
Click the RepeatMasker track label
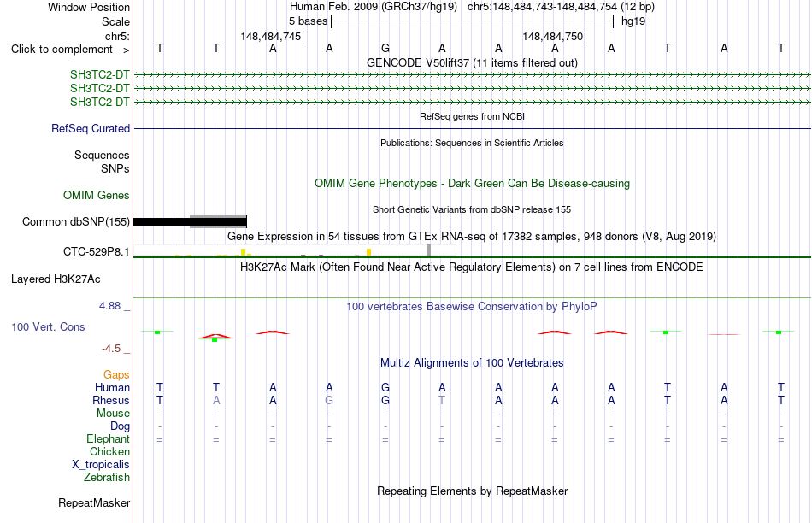coord(94,502)
